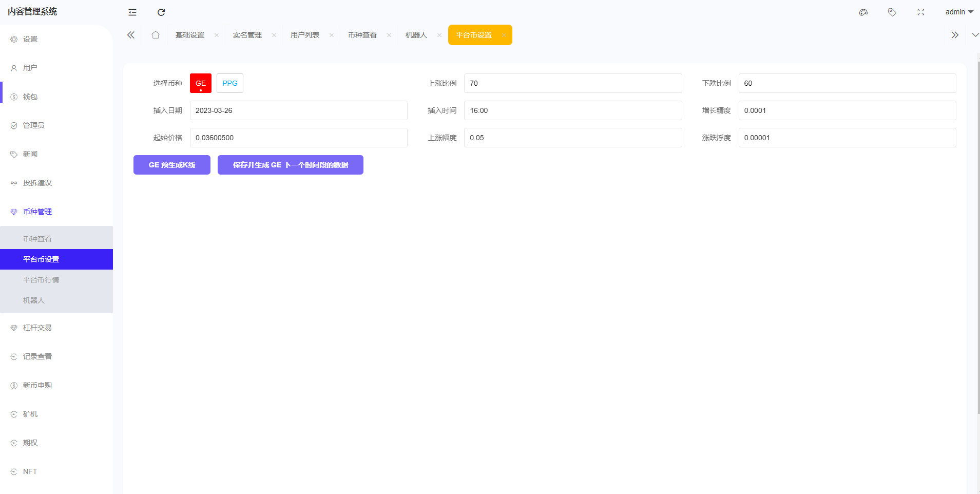The width and height of the screenshot is (980, 494).
Task: Click the sidebar collapse menu icon
Action: (132, 12)
